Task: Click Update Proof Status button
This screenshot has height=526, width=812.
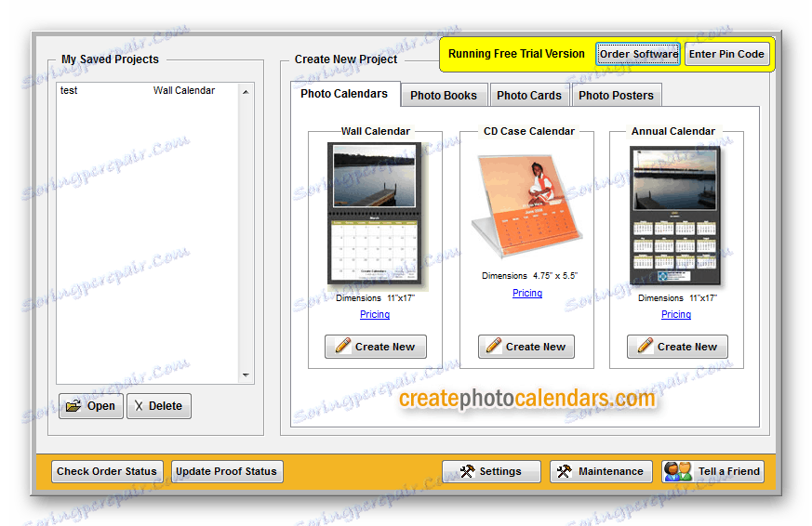Action: point(227,471)
